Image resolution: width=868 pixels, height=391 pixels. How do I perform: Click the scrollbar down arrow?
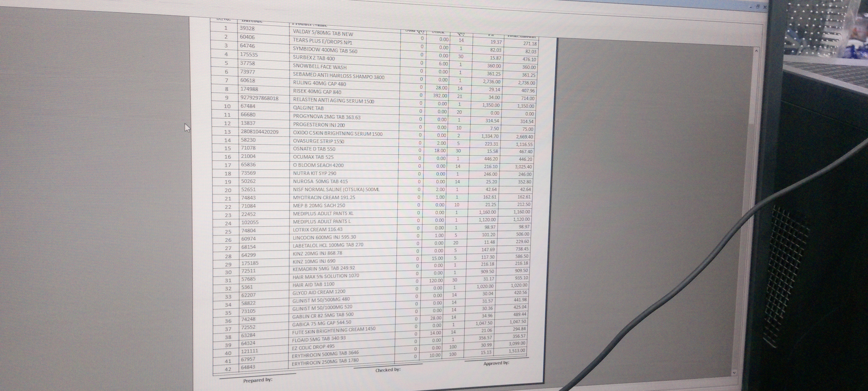click(734, 373)
